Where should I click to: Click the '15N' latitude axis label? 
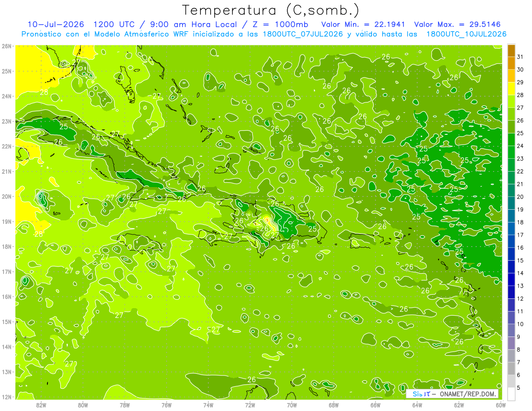coord(7,322)
